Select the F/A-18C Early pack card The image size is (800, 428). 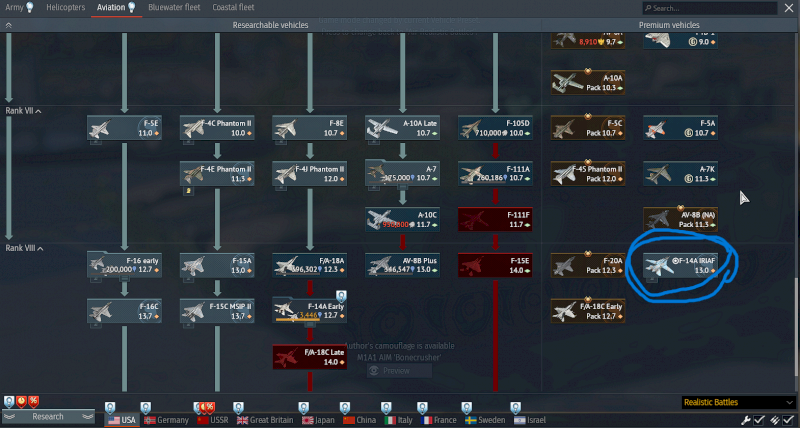588,311
